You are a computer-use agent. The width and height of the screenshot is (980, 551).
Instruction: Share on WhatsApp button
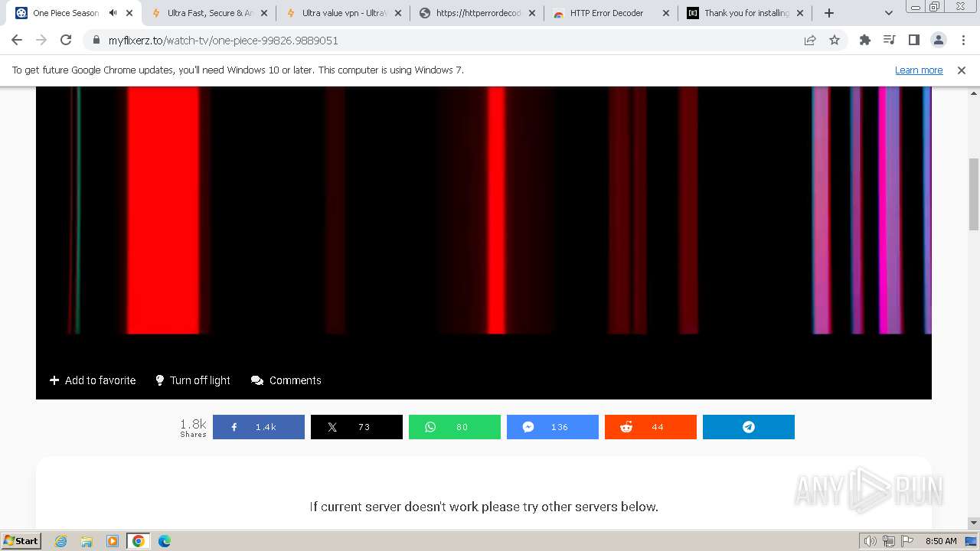455,427
